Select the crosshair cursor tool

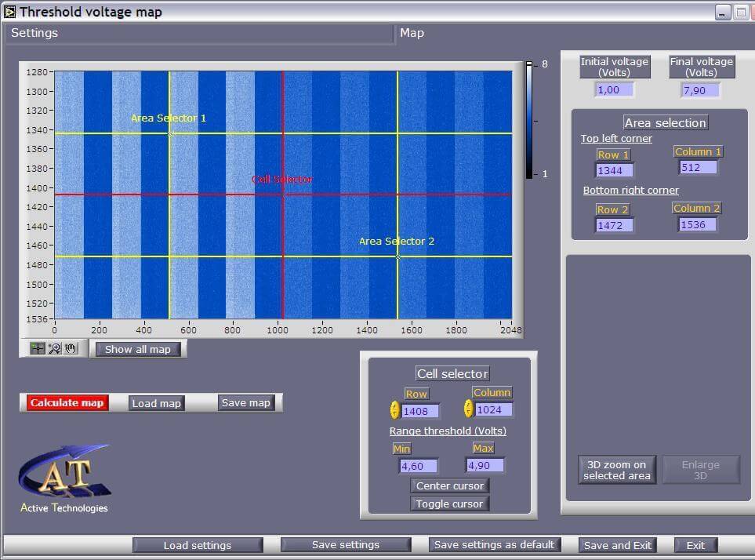(x=38, y=349)
